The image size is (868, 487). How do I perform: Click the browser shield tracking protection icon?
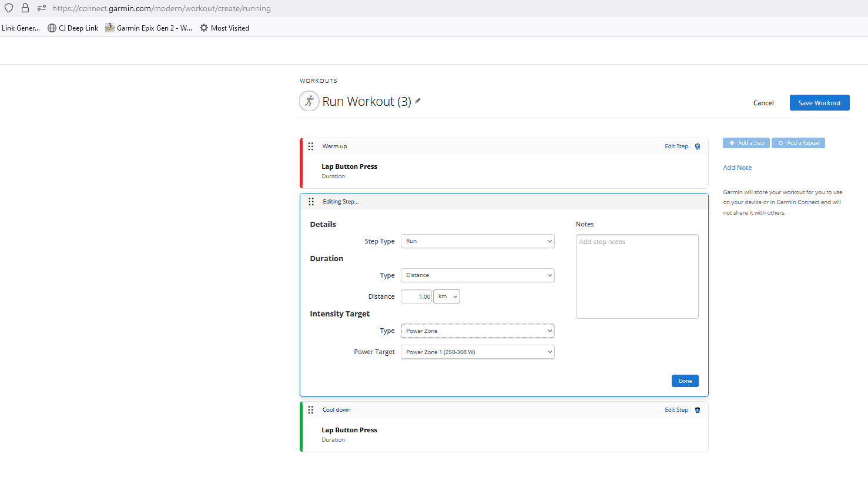tap(9, 8)
